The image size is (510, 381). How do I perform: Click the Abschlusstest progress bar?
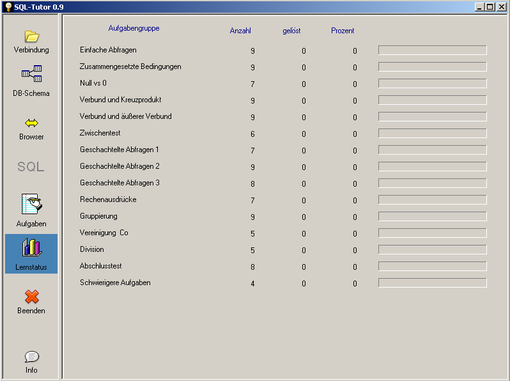tap(432, 266)
